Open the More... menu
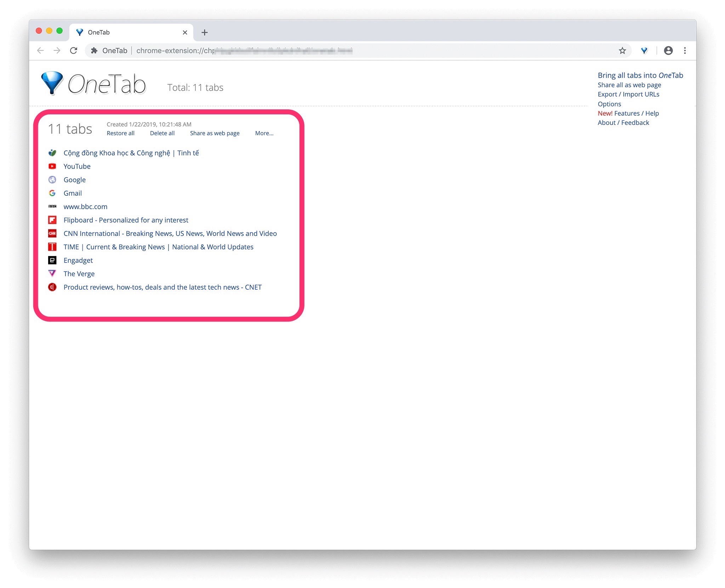Viewport: 725px width, 588px height. click(x=264, y=133)
